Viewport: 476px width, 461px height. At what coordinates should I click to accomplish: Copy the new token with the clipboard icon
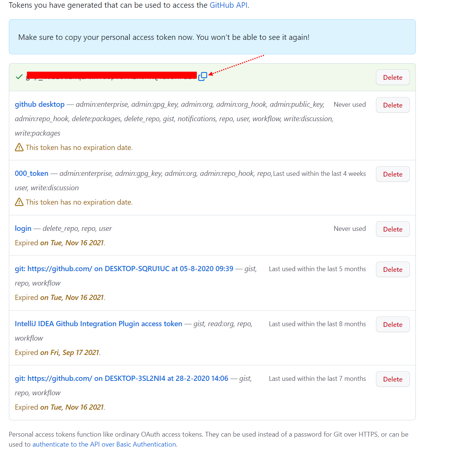(x=203, y=76)
